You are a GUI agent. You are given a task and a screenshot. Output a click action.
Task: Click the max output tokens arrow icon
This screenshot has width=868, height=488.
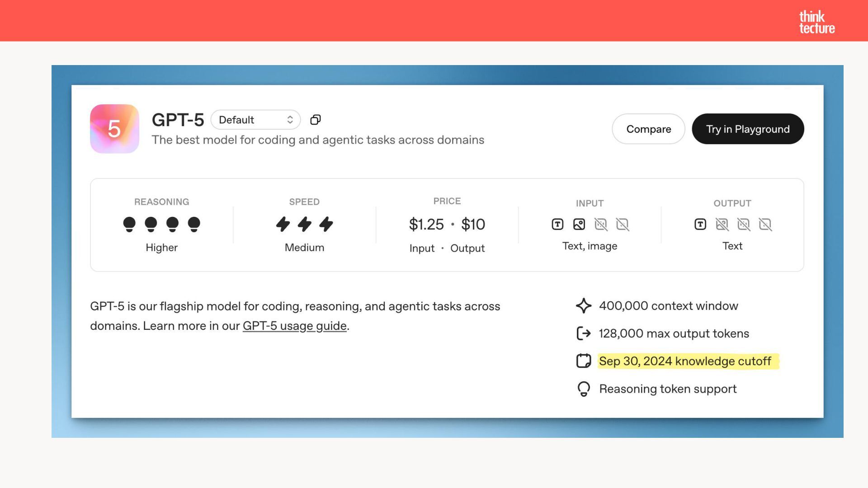click(x=584, y=333)
